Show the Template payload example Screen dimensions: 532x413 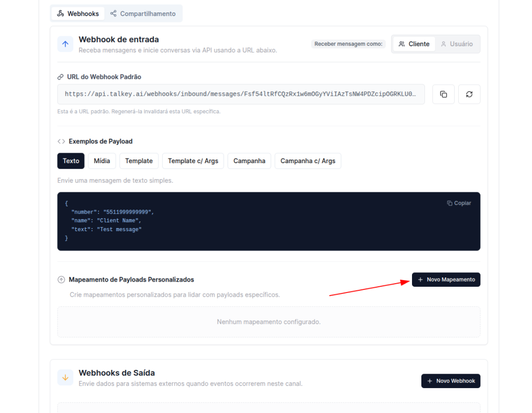tap(139, 161)
